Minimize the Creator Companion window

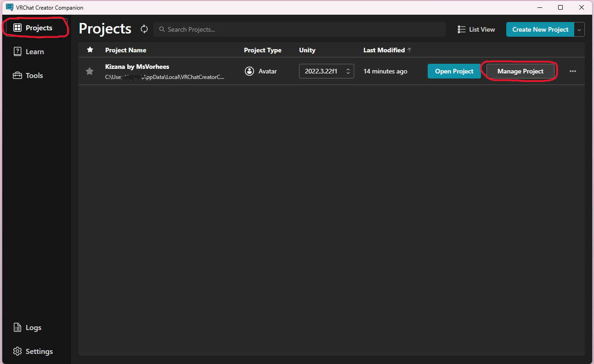tap(539, 7)
